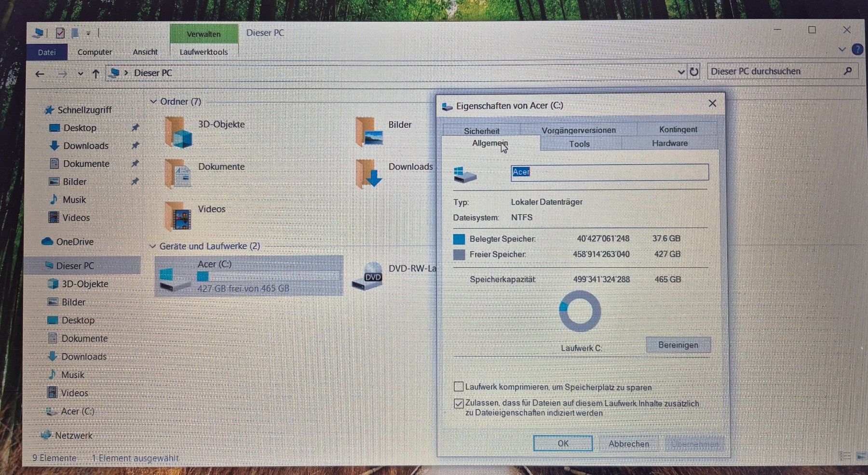The image size is (868, 475).
Task: Click the Musik icon under Schnellzugriff
Action: point(54,199)
